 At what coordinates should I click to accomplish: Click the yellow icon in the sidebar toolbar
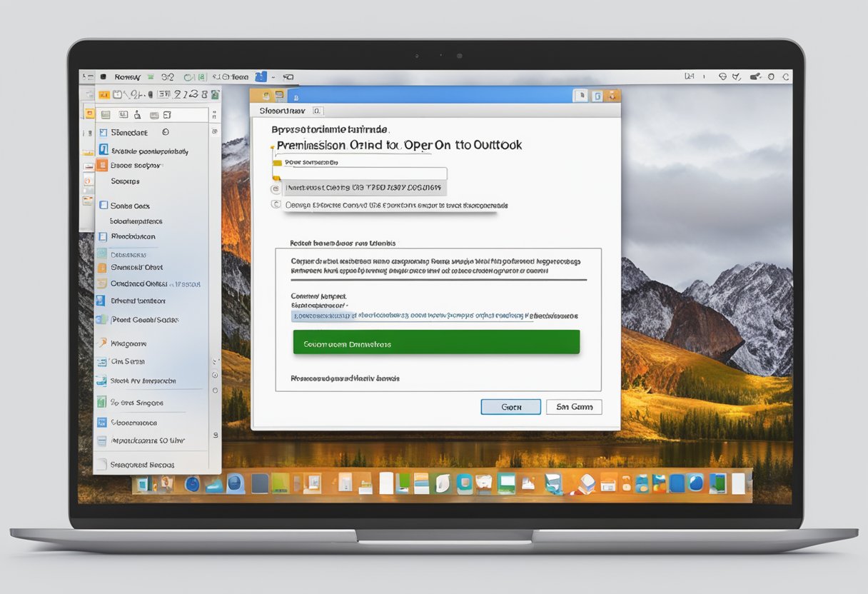pos(104,94)
